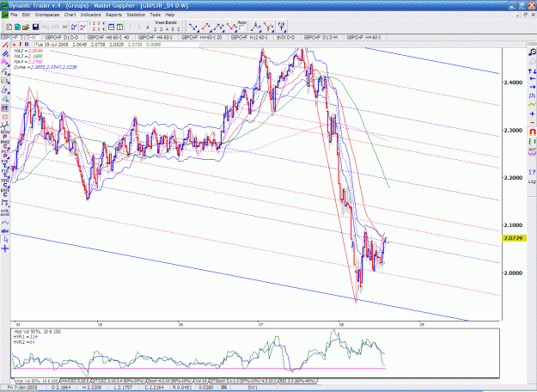Click the DATE C tool in sidebar

tap(5, 193)
